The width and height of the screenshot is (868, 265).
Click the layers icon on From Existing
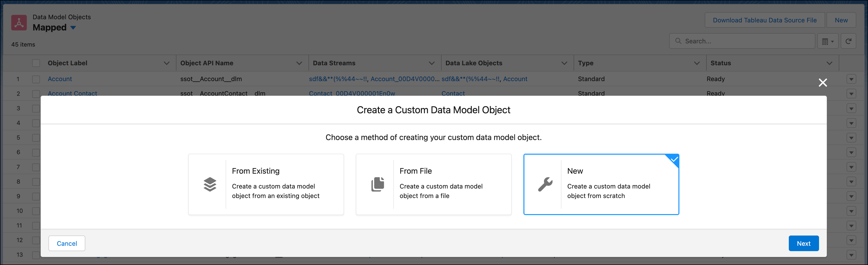[x=210, y=184]
